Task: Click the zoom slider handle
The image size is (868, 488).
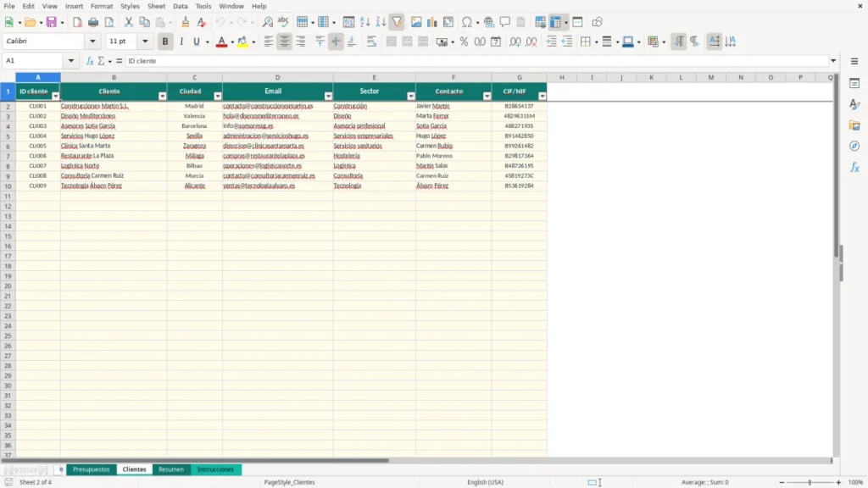Action: (x=810, y=482)
